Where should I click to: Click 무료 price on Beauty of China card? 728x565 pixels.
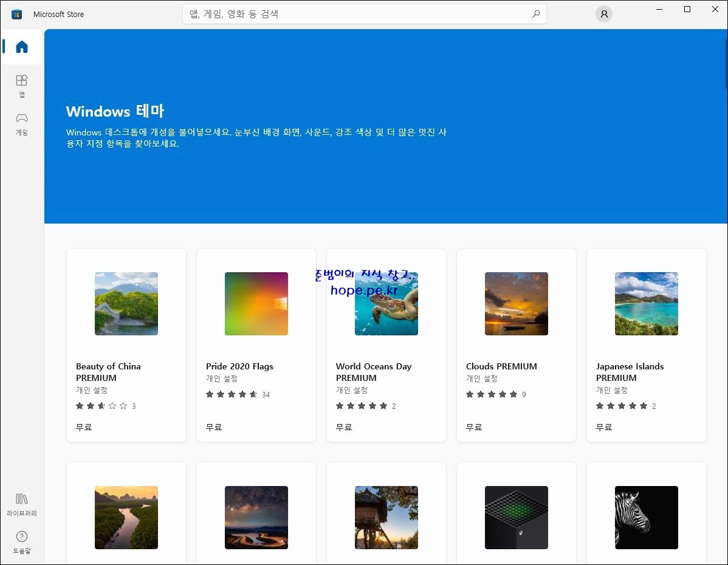84,427
